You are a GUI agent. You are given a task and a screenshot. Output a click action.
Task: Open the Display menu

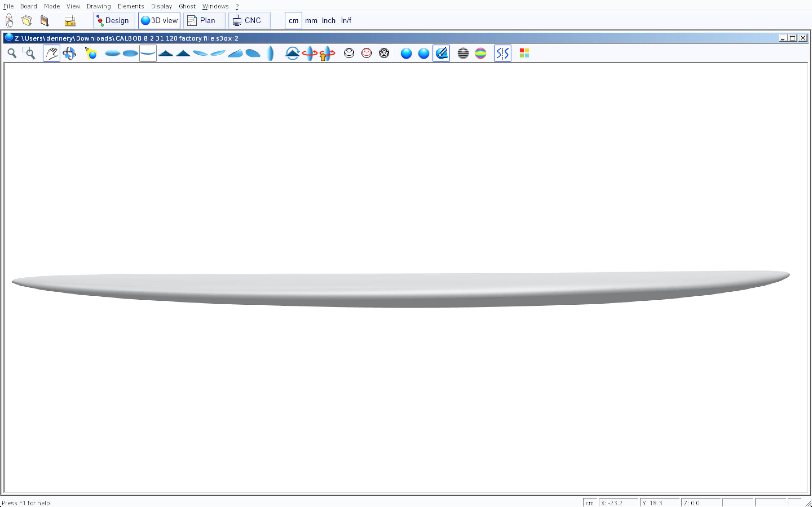click(x=161, y=6)
